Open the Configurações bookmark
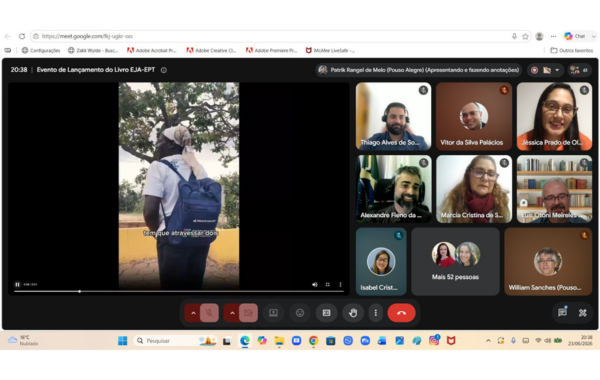The height and width of the screenshot is (380, 600). 41,50
